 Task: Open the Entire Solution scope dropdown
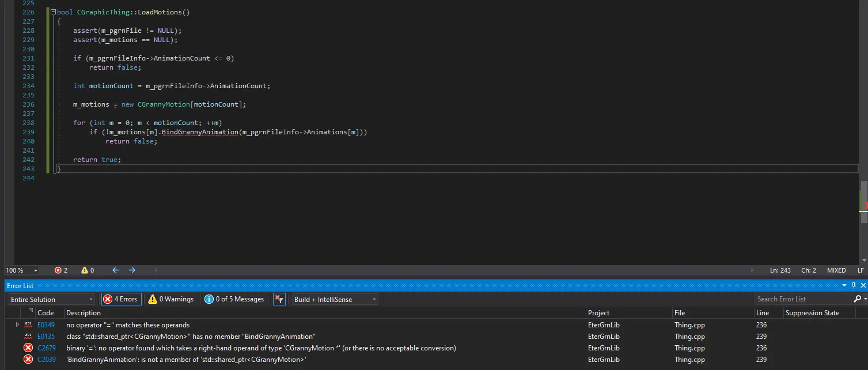coord(51,300)
